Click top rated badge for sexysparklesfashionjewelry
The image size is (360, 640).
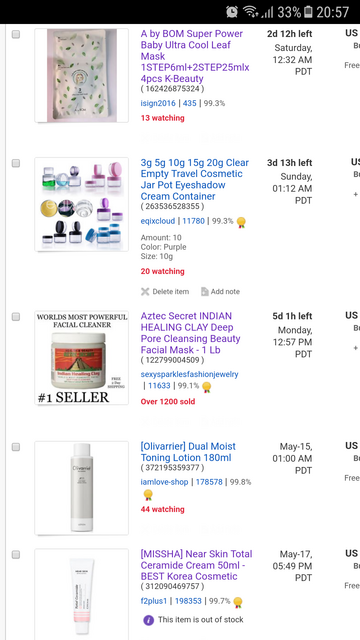207,387
